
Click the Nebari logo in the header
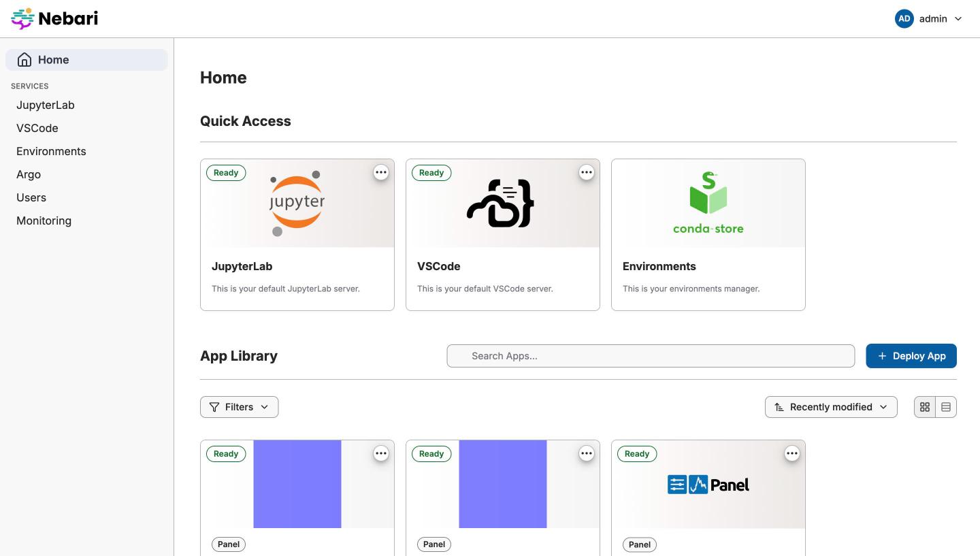coord(54,18)
